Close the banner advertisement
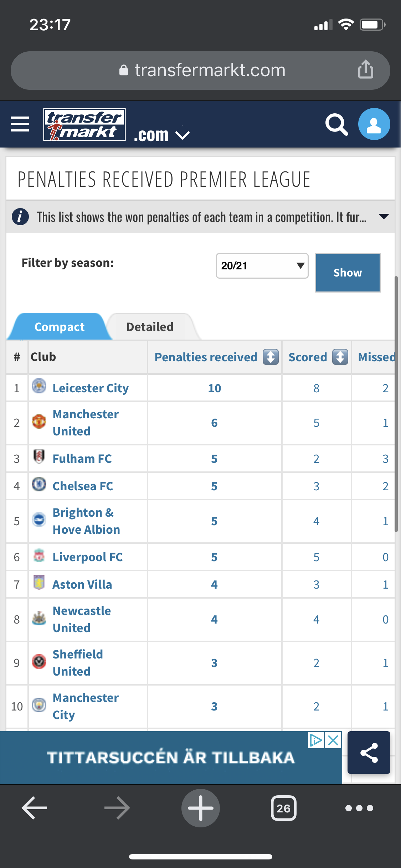Viewport: 401px width, 868px height. pos(333,740)
